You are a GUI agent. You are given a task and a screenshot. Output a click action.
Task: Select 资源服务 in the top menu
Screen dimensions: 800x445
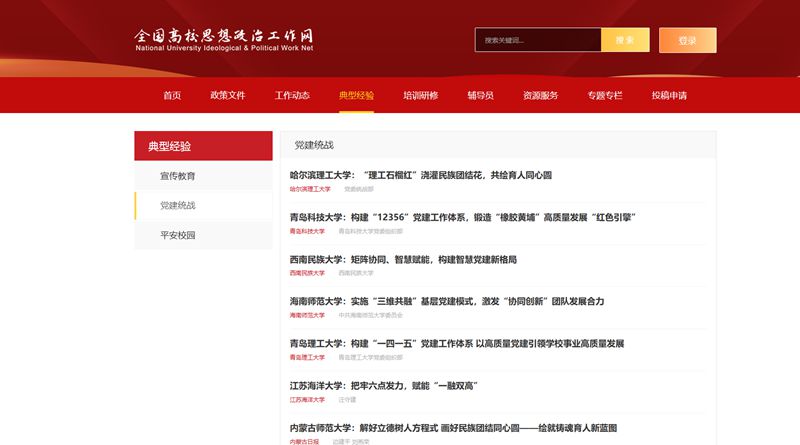click(x=540, y=96)
